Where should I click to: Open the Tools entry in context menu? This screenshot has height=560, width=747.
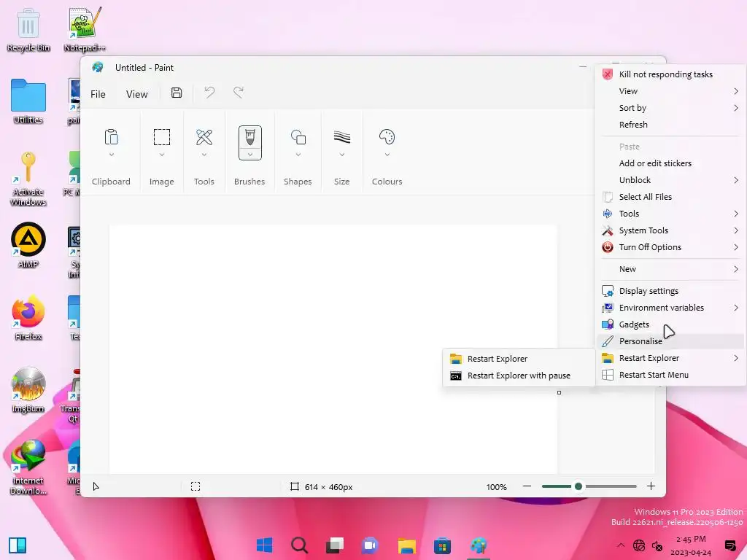[x=671, y=214]
